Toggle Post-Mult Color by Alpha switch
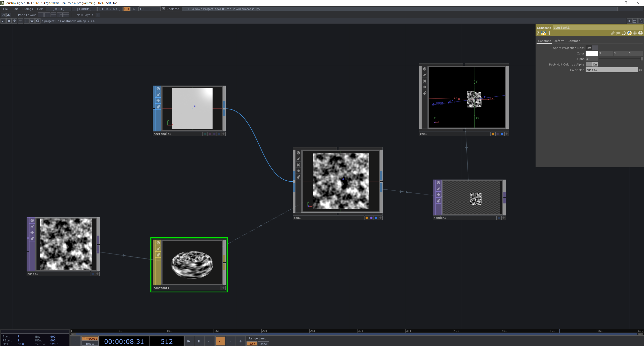 [x=592, y=64]
